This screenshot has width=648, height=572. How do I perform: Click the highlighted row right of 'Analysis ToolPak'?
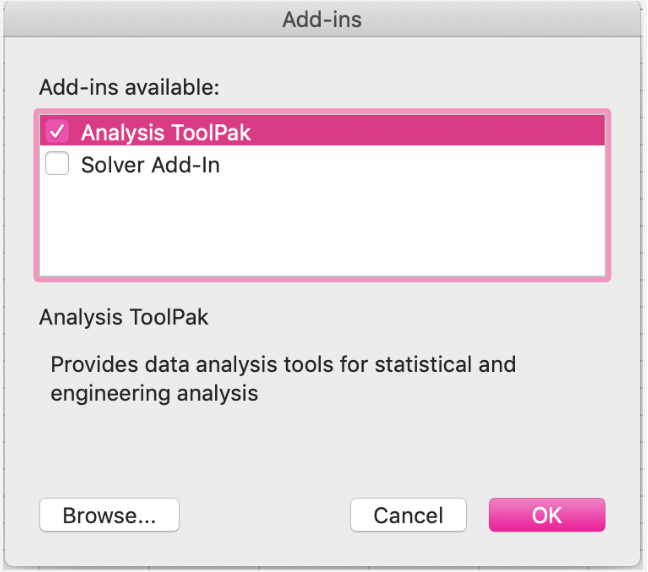tap(428, 131)
